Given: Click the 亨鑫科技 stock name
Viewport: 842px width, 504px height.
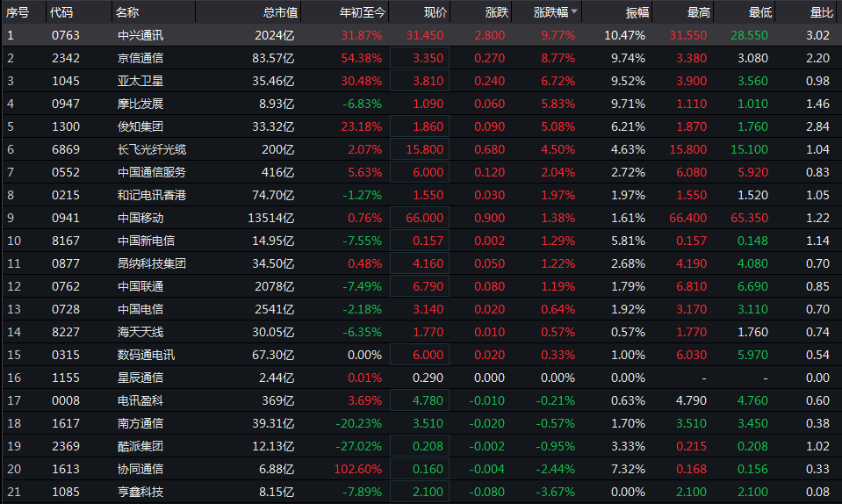Looking at the screenshot, I should click(140, 492).
